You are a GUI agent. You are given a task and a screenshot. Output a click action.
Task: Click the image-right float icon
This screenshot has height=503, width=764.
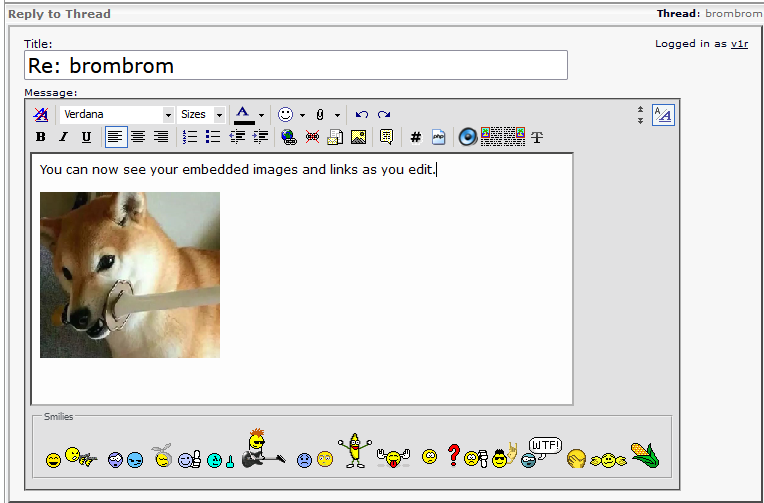pos(514,137)
